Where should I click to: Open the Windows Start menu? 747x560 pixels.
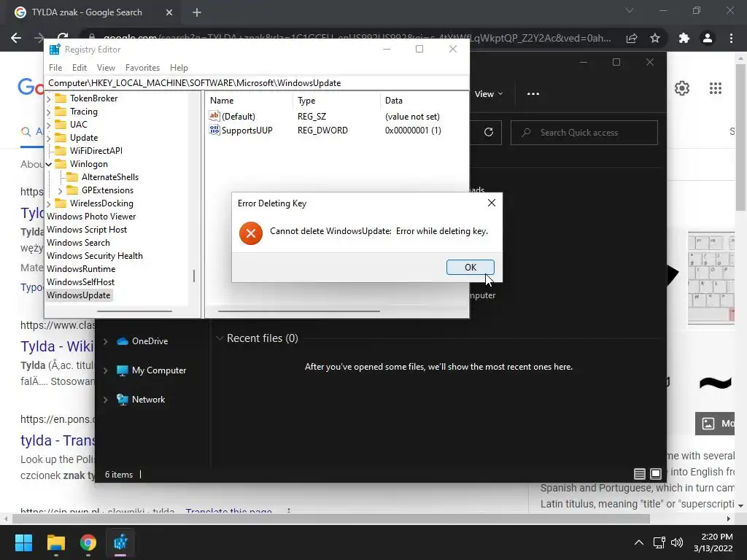23,542
